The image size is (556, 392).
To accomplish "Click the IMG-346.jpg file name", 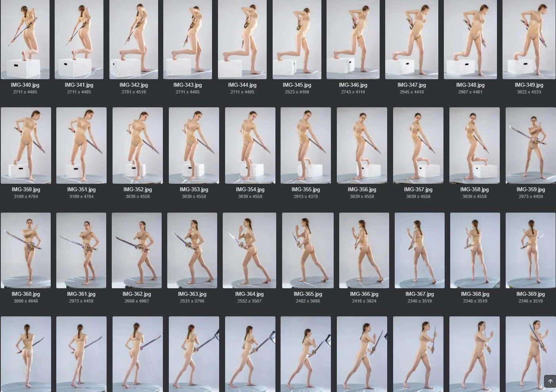I will (x=353, y=85).
